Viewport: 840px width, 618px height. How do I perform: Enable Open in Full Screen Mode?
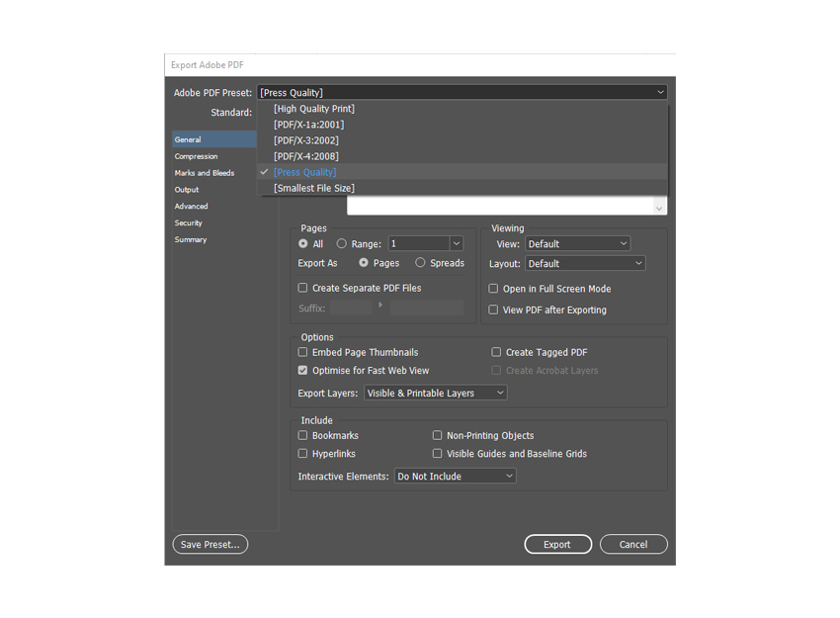pos(493,289)
